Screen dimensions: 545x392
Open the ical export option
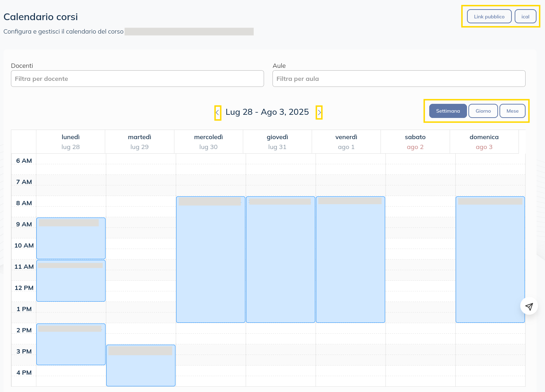click(525, 16)
